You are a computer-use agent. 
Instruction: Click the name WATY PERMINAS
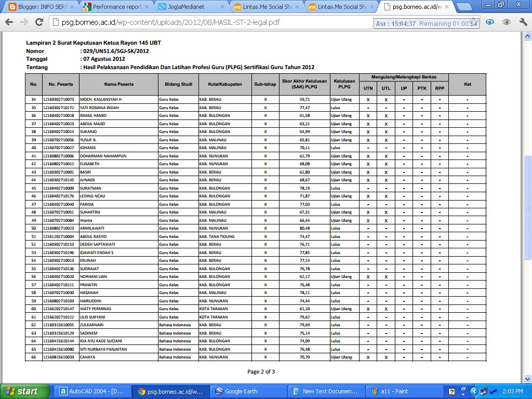pyautogui.click(x=96, y=309)
